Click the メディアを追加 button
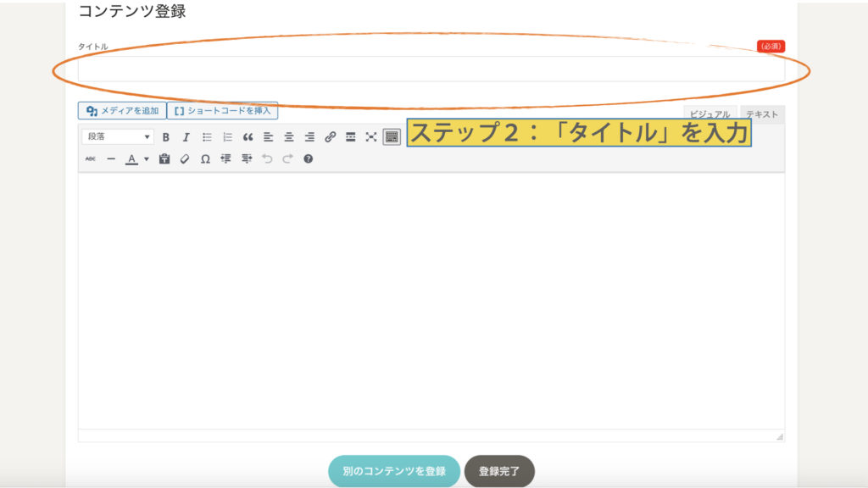 tap(122, 111)
